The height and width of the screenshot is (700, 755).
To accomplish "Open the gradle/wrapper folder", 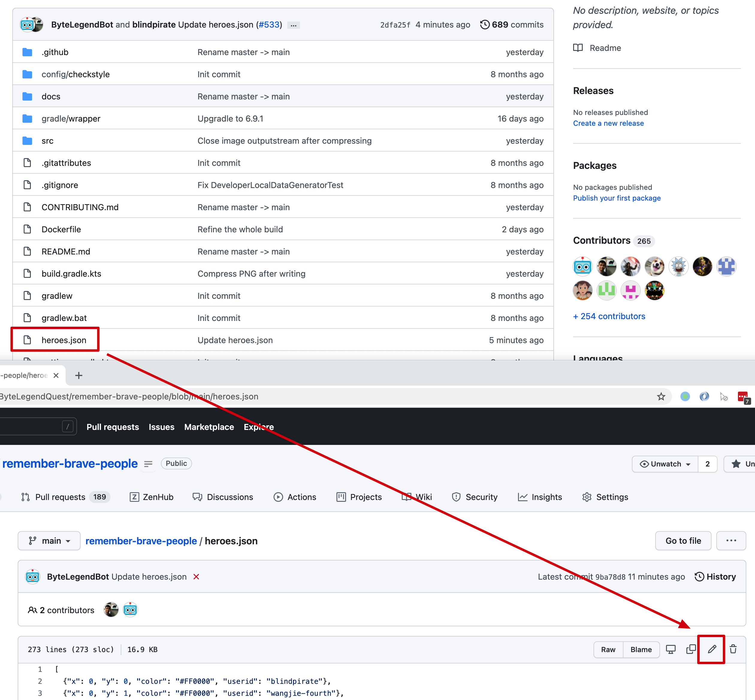I will pyautogui.click(x=71, y=119).
